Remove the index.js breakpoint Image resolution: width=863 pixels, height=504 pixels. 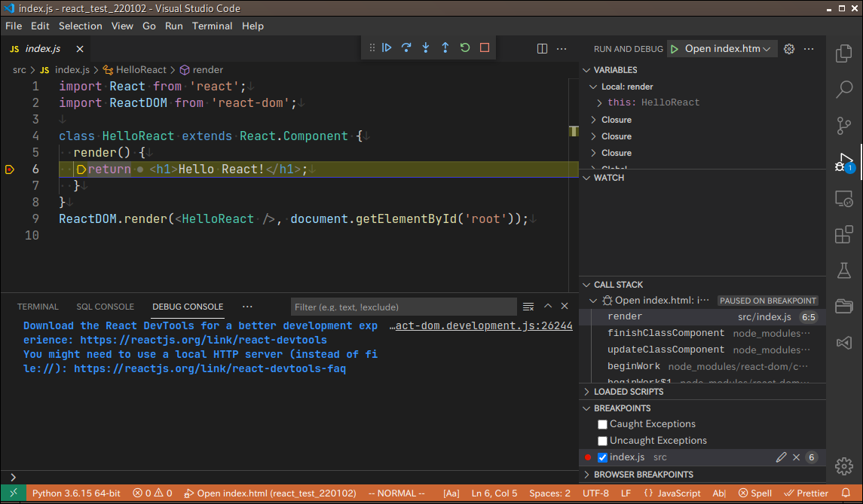tap(796, 457)
